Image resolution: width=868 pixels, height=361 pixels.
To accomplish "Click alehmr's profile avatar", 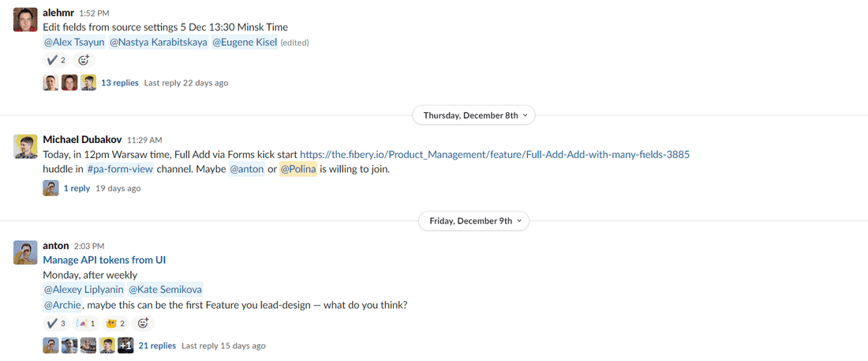I will (x=26, y=19).
